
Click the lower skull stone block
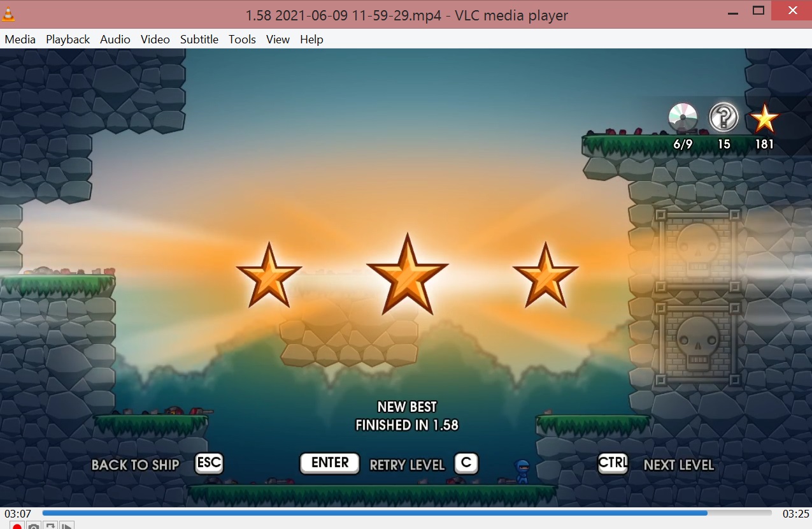[698, 343]
